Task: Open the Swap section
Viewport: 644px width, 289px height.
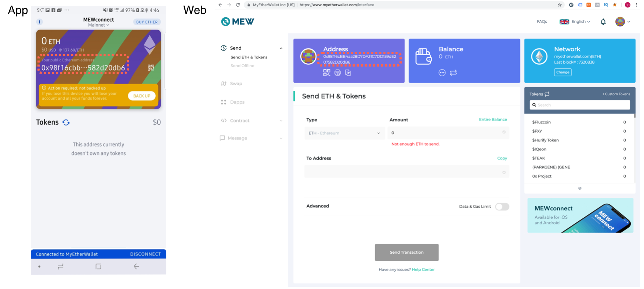Action: click(x=236, y=84)
